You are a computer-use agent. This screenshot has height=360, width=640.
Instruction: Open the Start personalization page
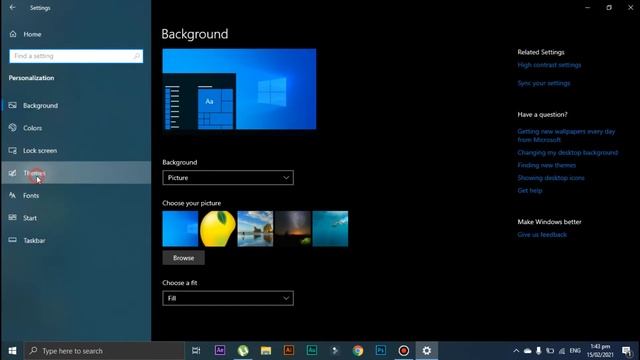coord(76,218)
